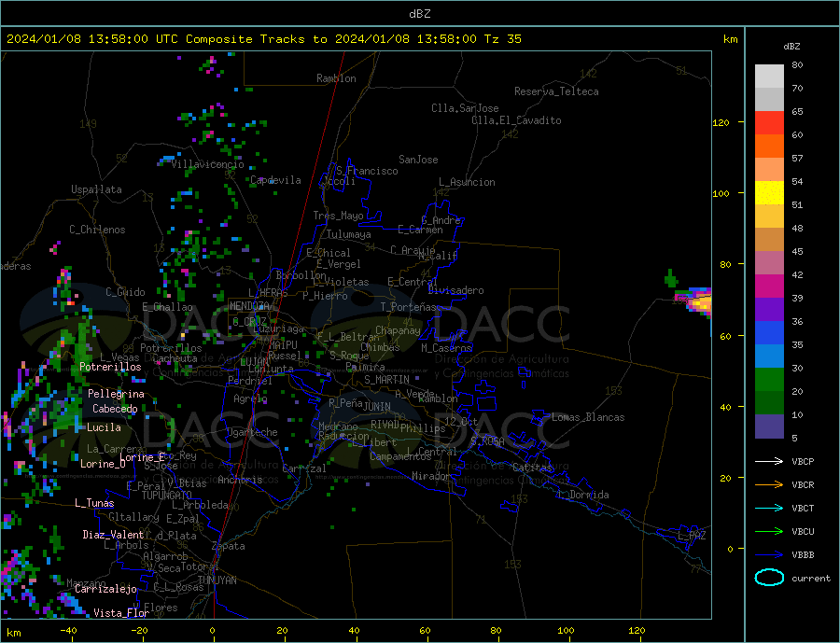
Task: Click the Reserva_Telteca map label
Action: [x=556, y=91]
